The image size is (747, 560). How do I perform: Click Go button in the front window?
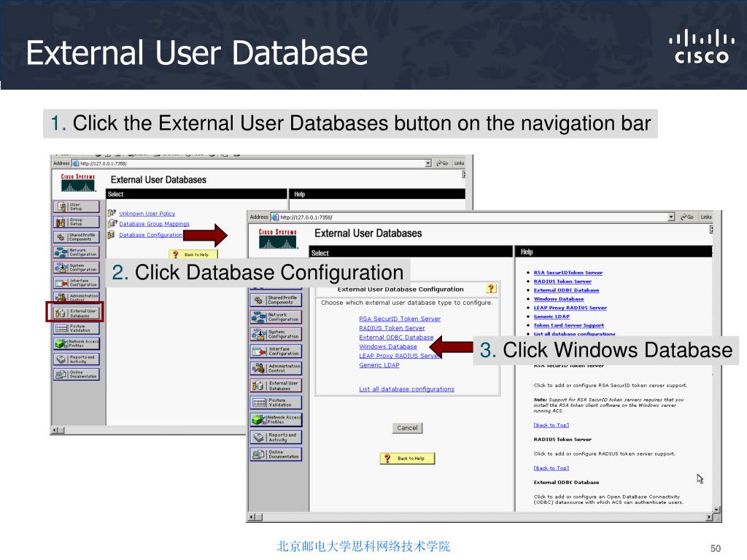(687, 217)
